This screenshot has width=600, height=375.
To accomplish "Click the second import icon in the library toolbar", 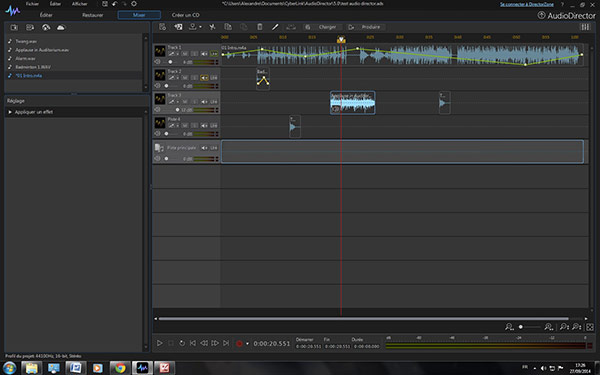I will pos(30,28).
